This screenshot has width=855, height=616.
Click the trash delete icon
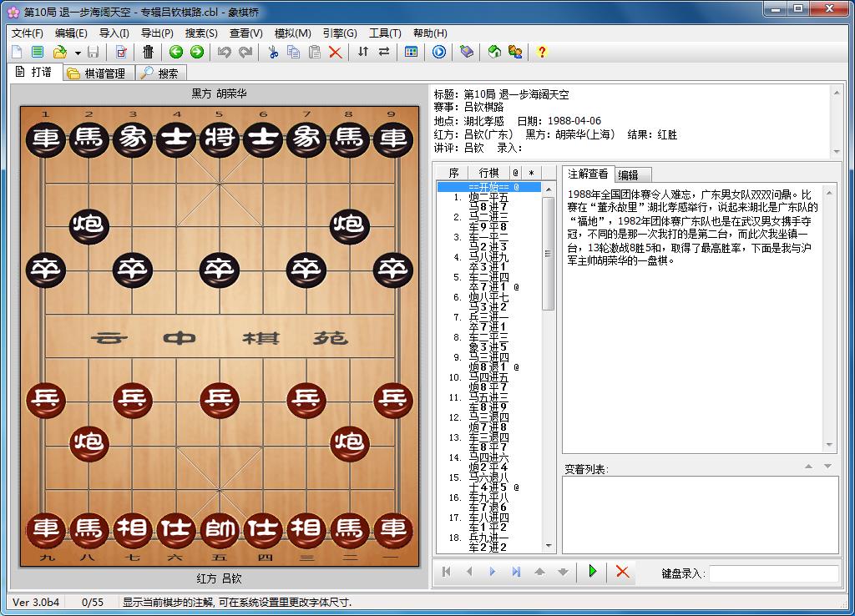pos(148,52)
